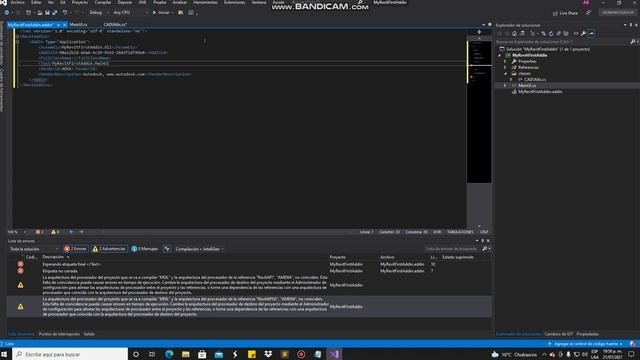Open the Compilar menu
The width and height of the screenshot is (640, 360).
coord(102,2)
